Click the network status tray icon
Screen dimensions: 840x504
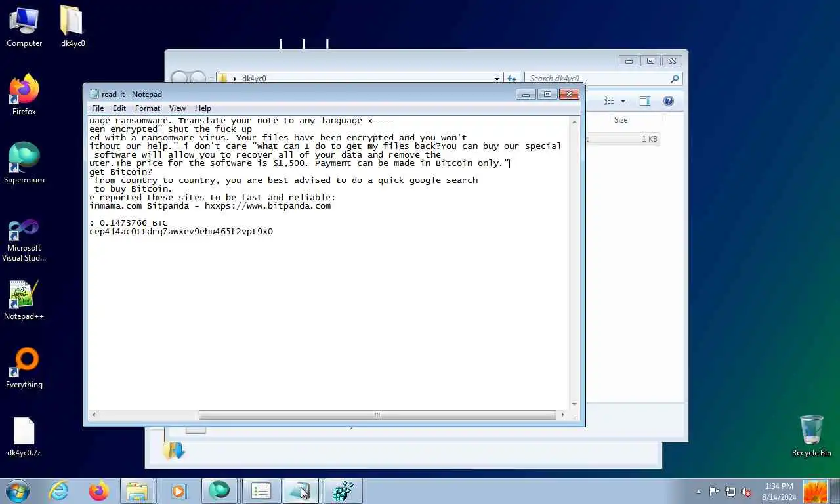[x=730, y=492]
